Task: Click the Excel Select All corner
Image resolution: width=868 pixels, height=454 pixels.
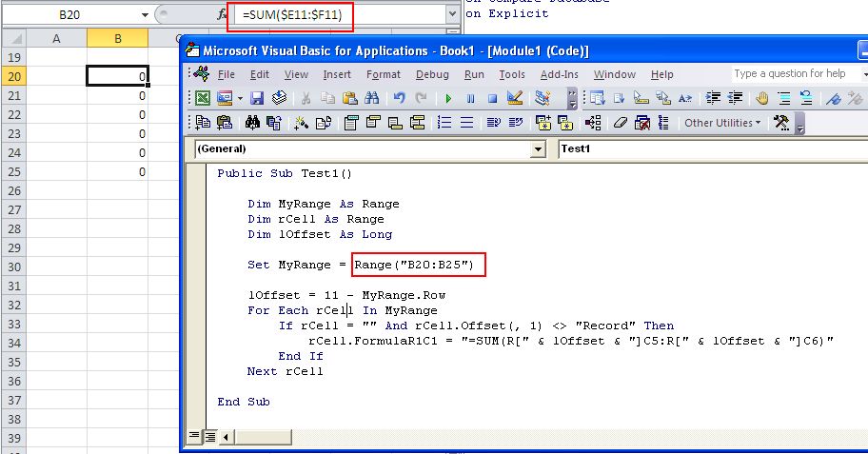Action: coord(14,38)
